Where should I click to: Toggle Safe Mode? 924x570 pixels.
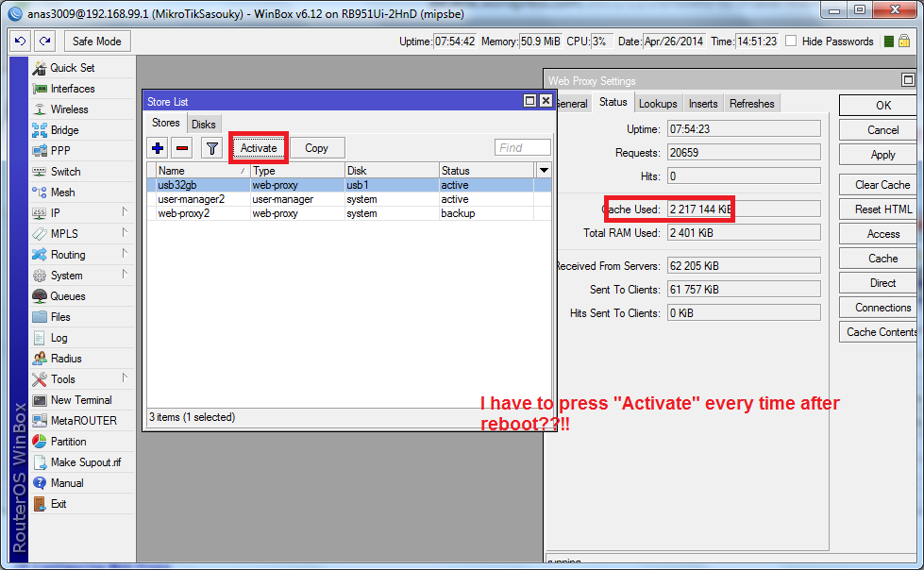point(96,42)
